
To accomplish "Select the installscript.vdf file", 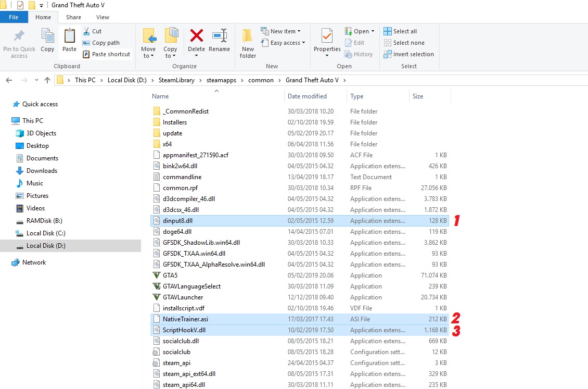I will 299,308.
